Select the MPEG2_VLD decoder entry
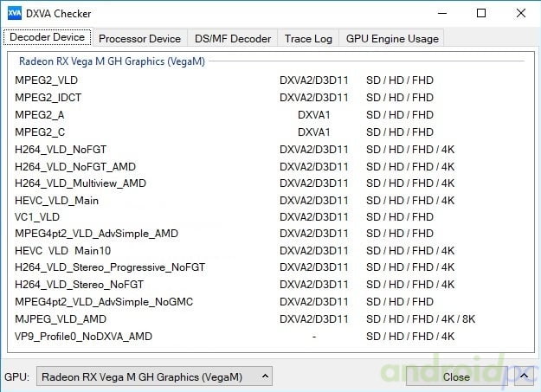This screenshot has width=541, height=392. click(x=46, y=80)
